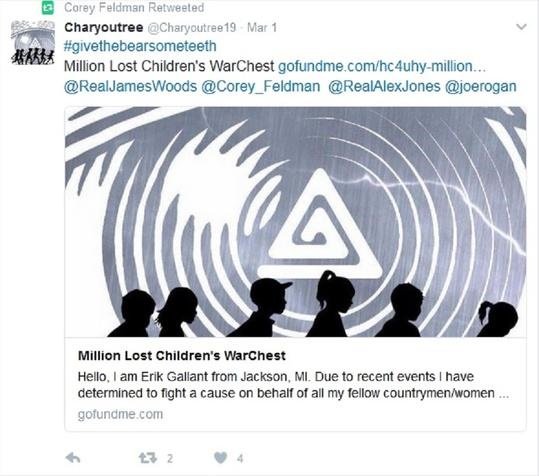Click the card title Million Lost Children's WarChest

click(182, 356)
